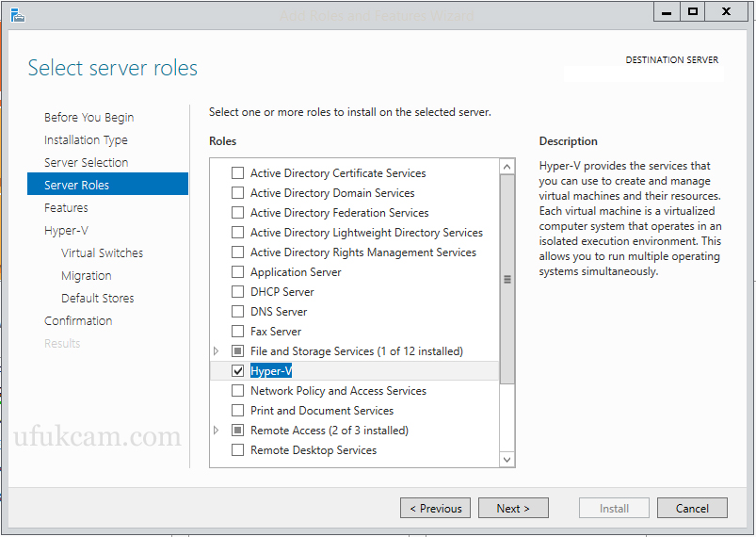The width and height of the screenshot is (756, 537).
Task: Check Network Policy and Access Services
Action: 237,391
